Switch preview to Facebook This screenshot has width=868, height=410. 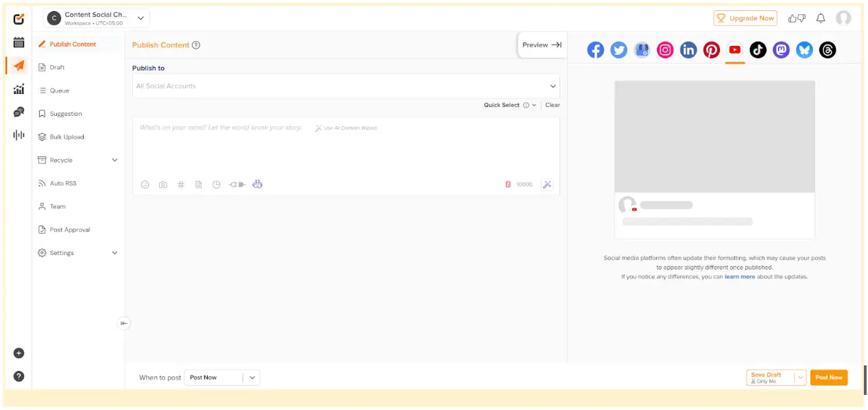(596, 50)
